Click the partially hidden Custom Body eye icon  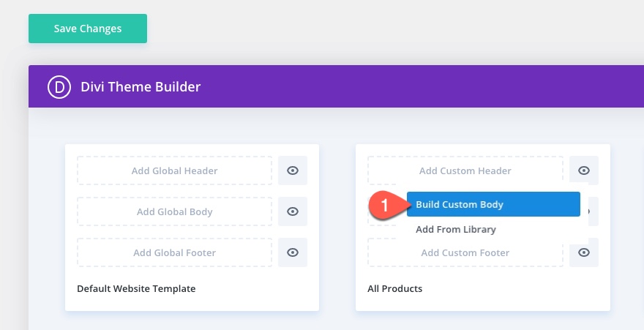590,211
